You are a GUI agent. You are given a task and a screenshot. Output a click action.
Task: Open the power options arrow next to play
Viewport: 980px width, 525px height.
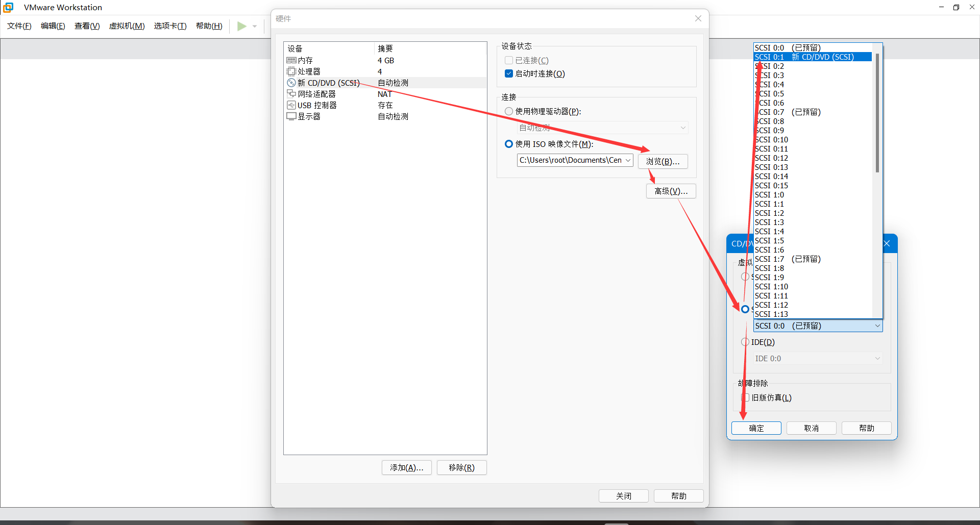click(255, 26)
